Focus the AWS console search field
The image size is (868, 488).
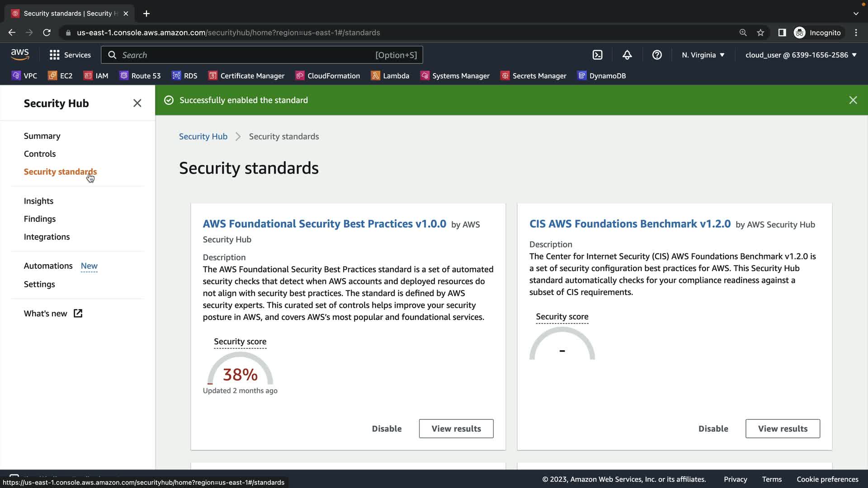(244, 55)
